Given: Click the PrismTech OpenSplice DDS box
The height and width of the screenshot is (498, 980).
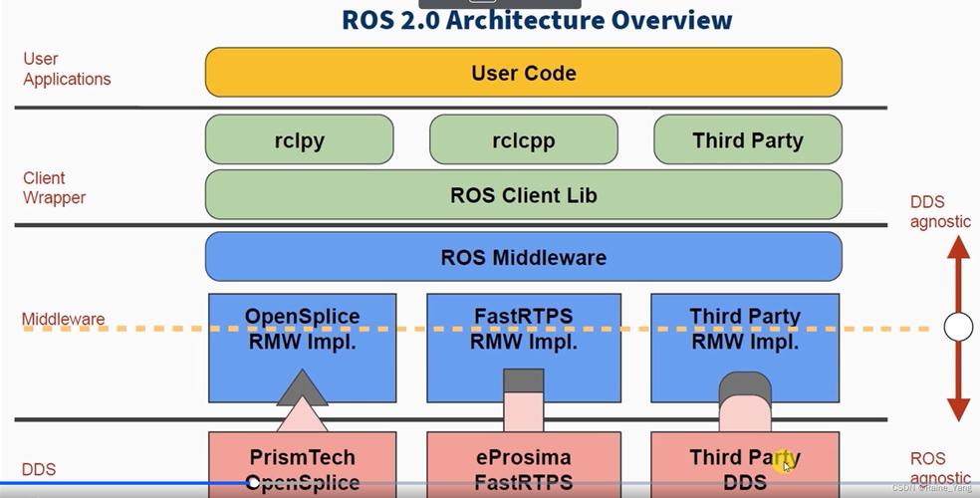Looking at the screenshot, I should (302, 464).
